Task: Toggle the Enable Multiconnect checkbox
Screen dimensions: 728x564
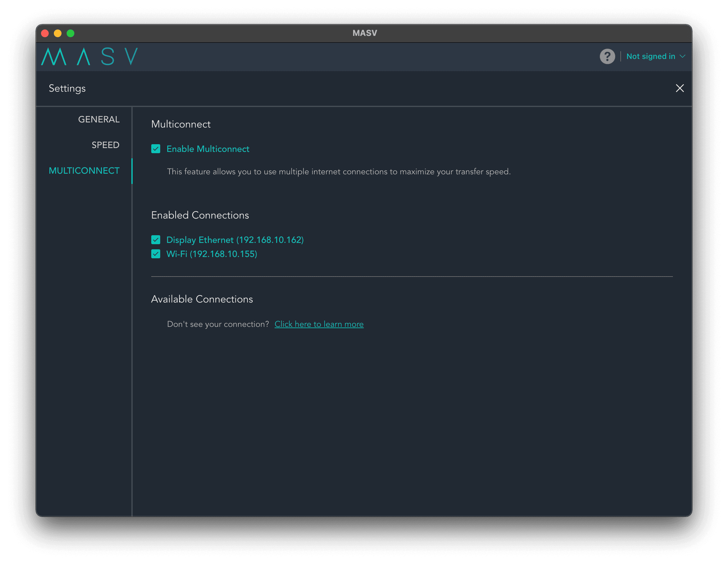Action: click(155, 149)
